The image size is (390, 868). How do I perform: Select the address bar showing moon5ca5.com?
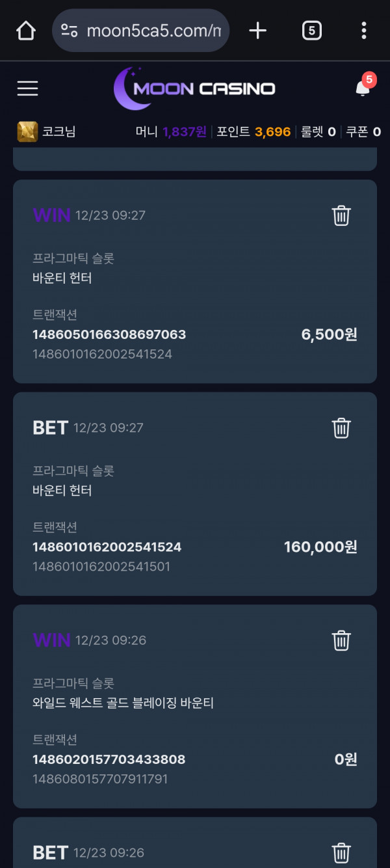click(x=149, y=30)
